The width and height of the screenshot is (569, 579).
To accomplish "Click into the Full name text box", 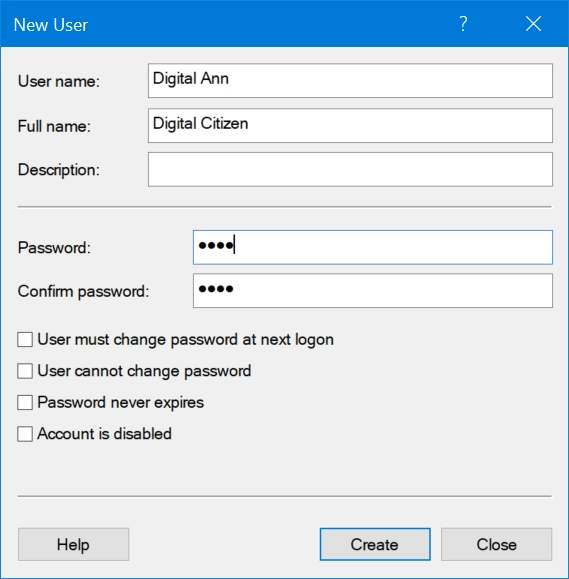I will click(350, 126).
